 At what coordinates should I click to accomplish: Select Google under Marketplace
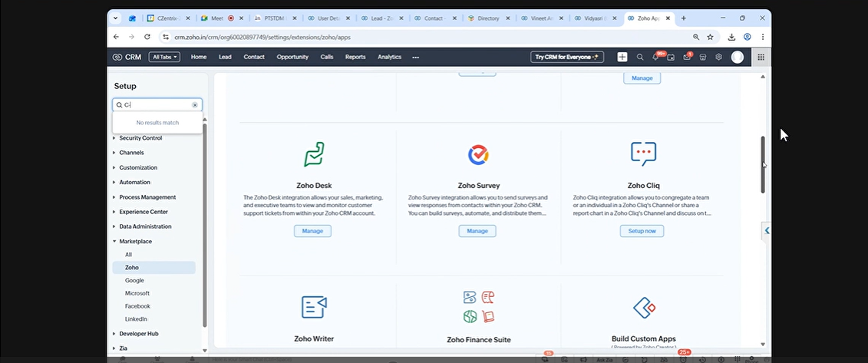[x=134, y=281]
